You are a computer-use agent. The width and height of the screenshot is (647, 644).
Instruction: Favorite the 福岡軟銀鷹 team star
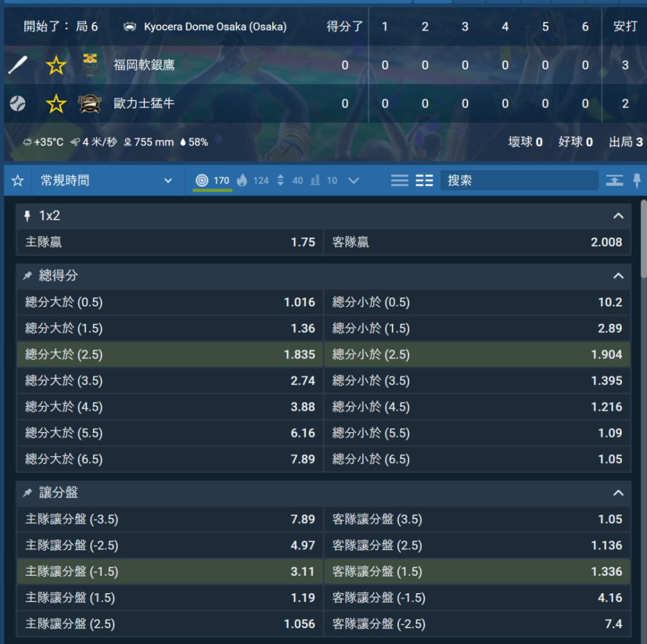[x=55, y=65]
